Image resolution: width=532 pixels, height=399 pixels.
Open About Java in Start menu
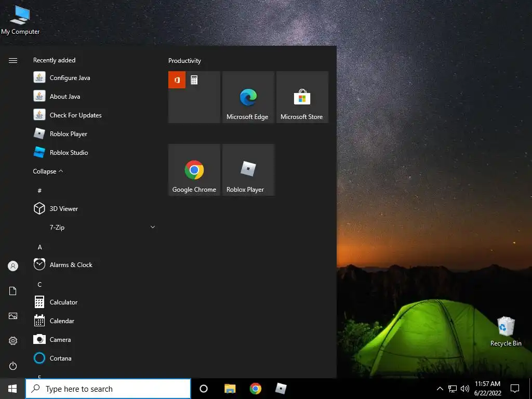point(94,96)
